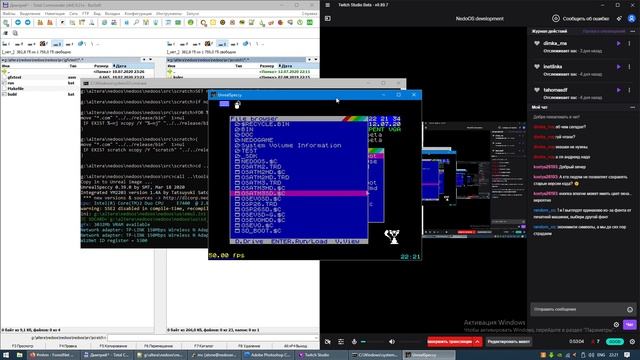This screenshot has height=360, width=640.
Task: Open options menu for inetlinka activity
Action: tap(629, 67)
